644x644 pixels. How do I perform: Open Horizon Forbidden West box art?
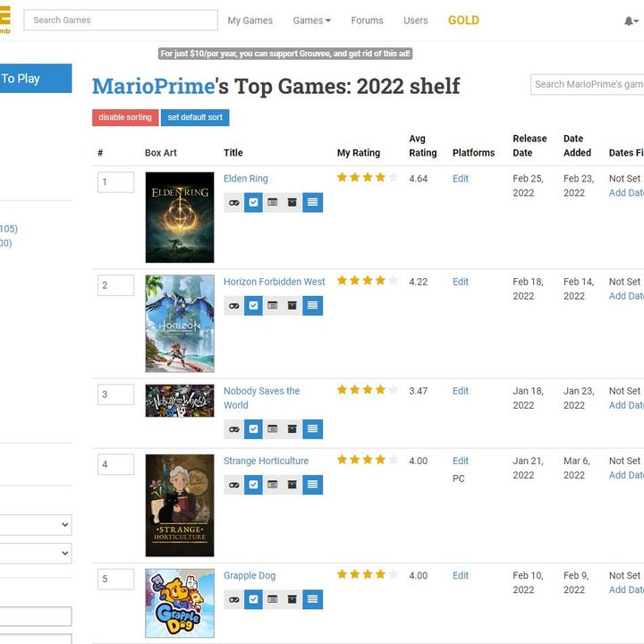[x=180, y=324]
